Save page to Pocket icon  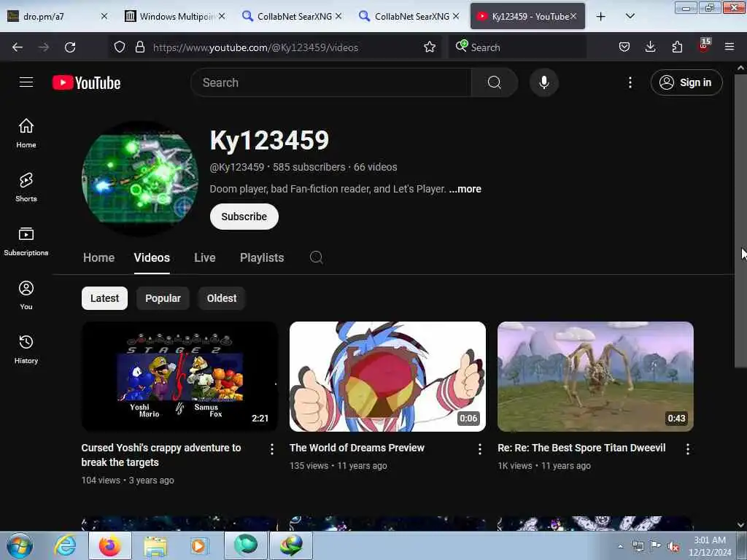(624, 47)
